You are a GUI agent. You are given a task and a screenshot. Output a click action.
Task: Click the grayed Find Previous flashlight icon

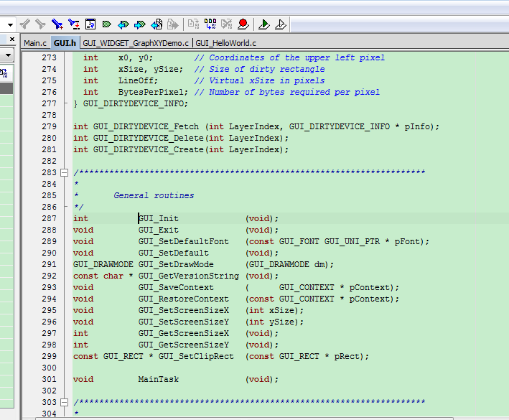coord(25,24)
